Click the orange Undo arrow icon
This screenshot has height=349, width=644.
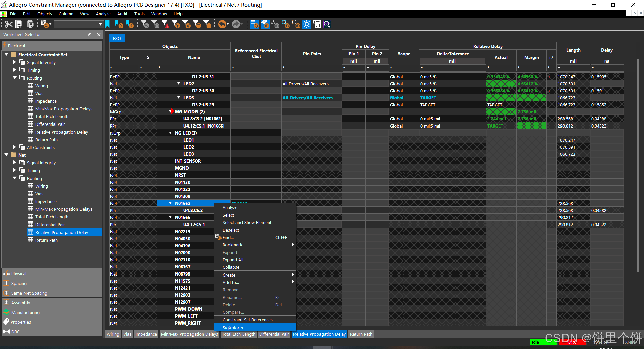coord(223,24)
